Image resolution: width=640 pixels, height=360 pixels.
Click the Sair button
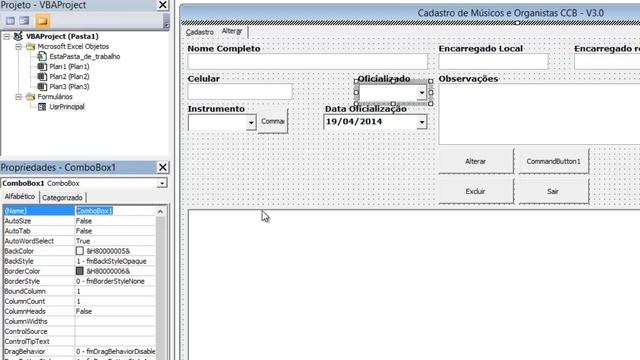pyautogui.click(x=553, y=191)
